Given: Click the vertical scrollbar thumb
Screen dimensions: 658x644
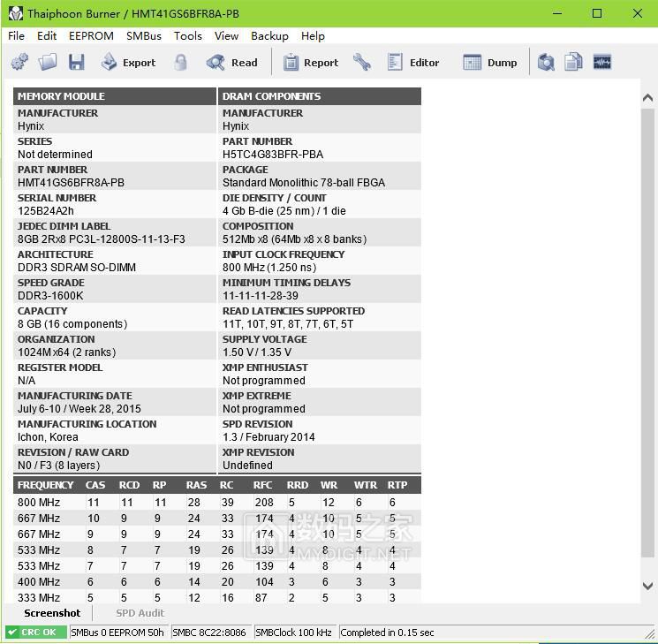Looking at the screenshot, I should pyautogui.click(x=647, y=333).
